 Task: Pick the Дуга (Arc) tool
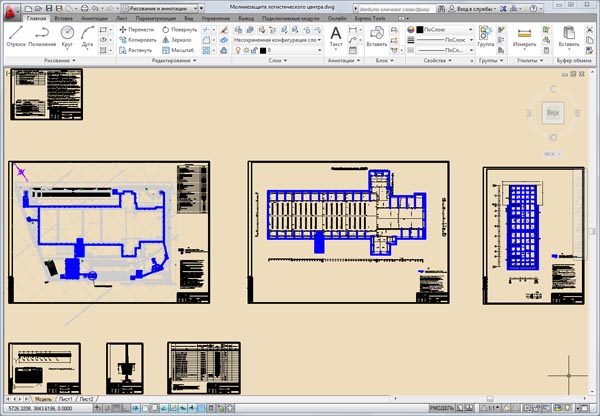(88, 35)
